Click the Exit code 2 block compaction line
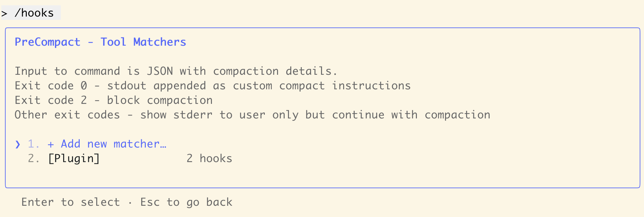Image resolution: width=644 pixels, height=217 pixels. [113, 100]
